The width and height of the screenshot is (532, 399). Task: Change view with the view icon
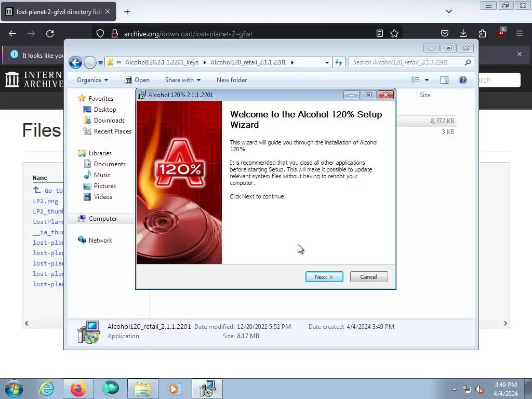415,80
